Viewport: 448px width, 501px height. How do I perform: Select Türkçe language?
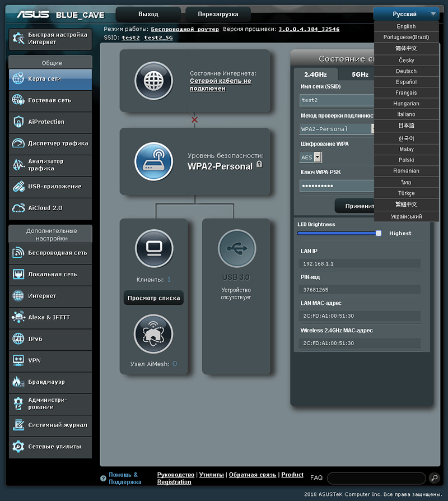(x=406, y=193)
